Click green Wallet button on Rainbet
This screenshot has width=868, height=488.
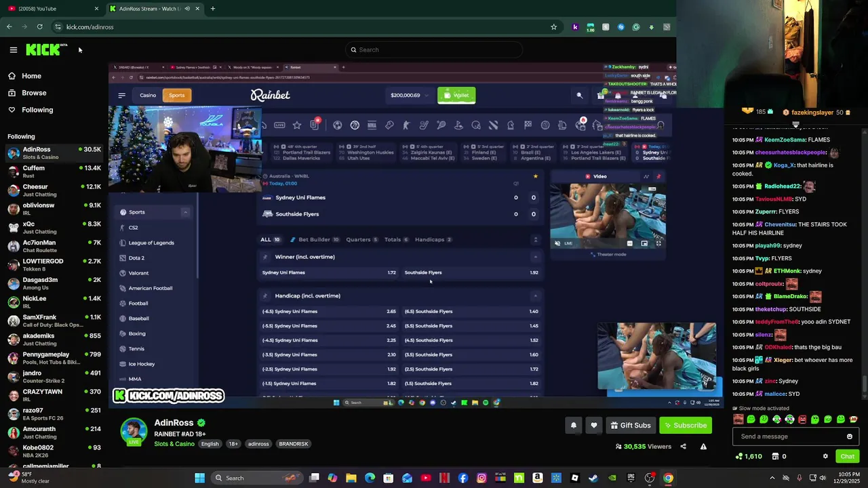456,95
